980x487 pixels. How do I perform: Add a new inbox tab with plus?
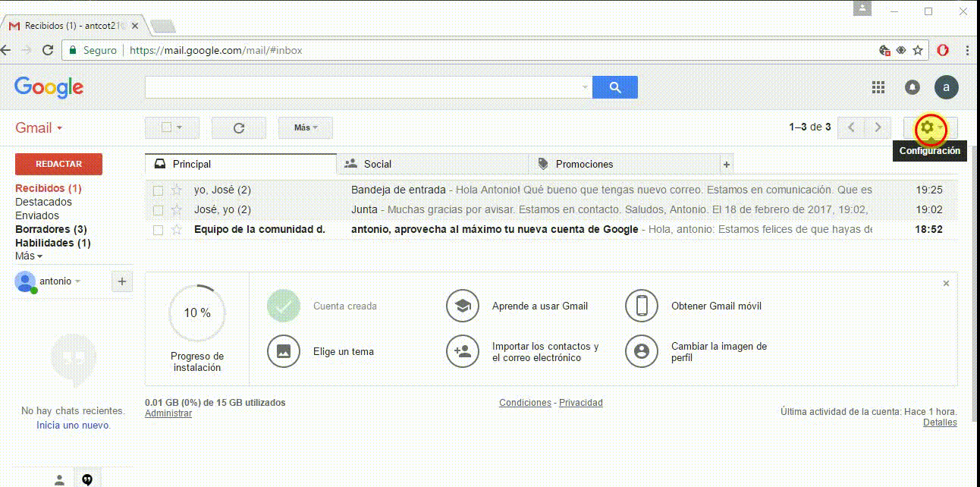click(726, 164)
